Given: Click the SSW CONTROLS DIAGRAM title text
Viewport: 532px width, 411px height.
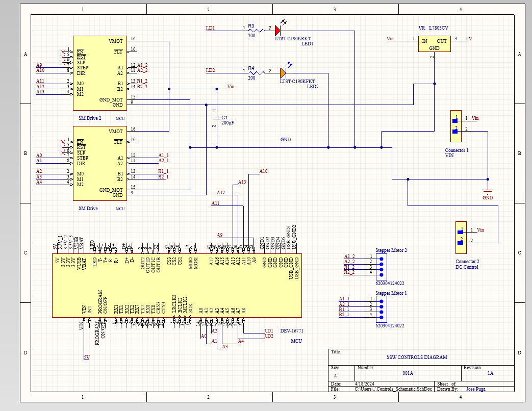Looking at the screenshot, I should (417, 357).
